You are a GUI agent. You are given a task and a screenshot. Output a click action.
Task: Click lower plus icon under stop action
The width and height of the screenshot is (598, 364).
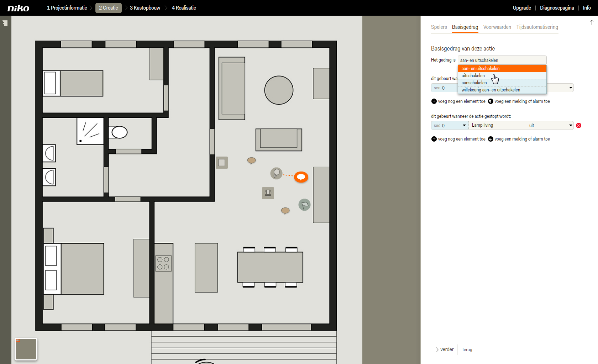[x=434, y=139]
